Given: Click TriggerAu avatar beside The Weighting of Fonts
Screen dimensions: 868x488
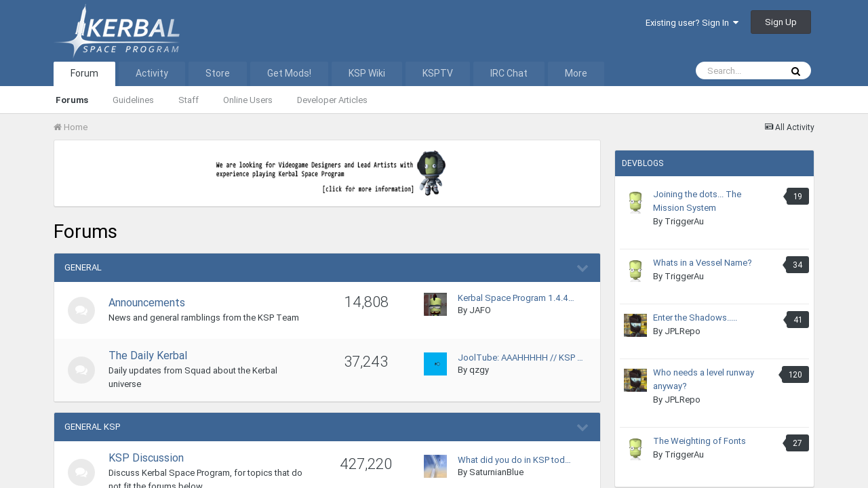Looking at the screenshot, I should coord(635,449).
